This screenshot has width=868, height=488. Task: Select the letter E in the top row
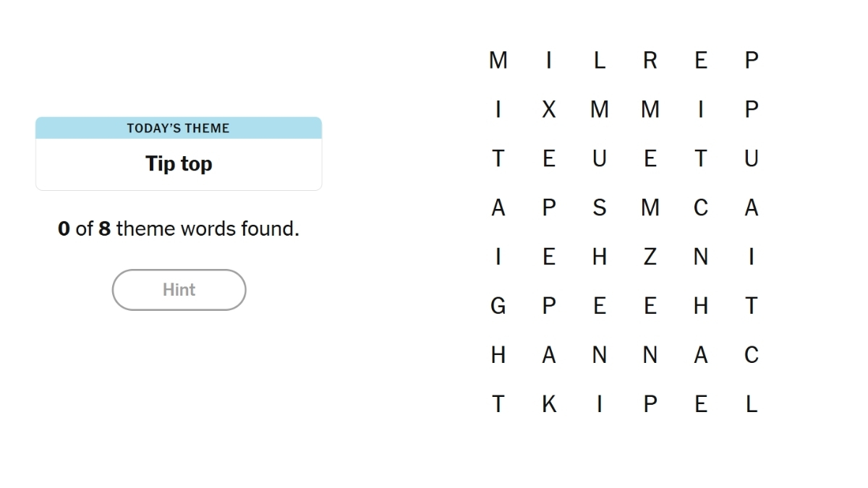coord(700,60)
